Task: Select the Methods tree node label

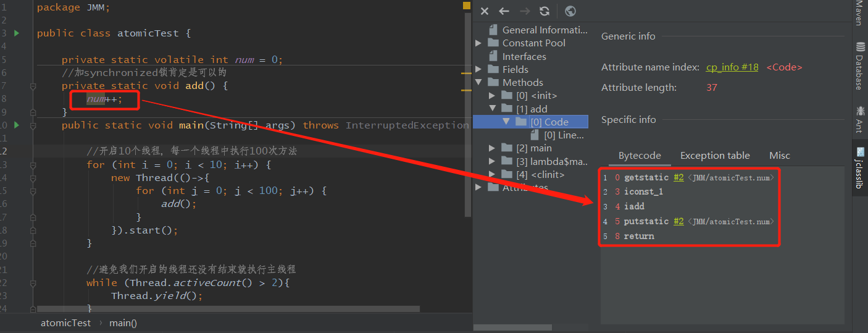Action: pos(522,82)
